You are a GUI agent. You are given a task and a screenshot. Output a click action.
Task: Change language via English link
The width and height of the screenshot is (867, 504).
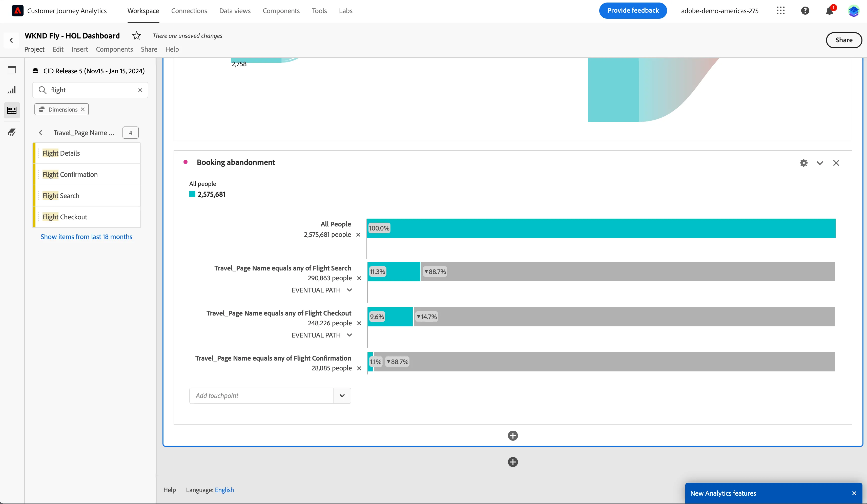tap(224, 490)
